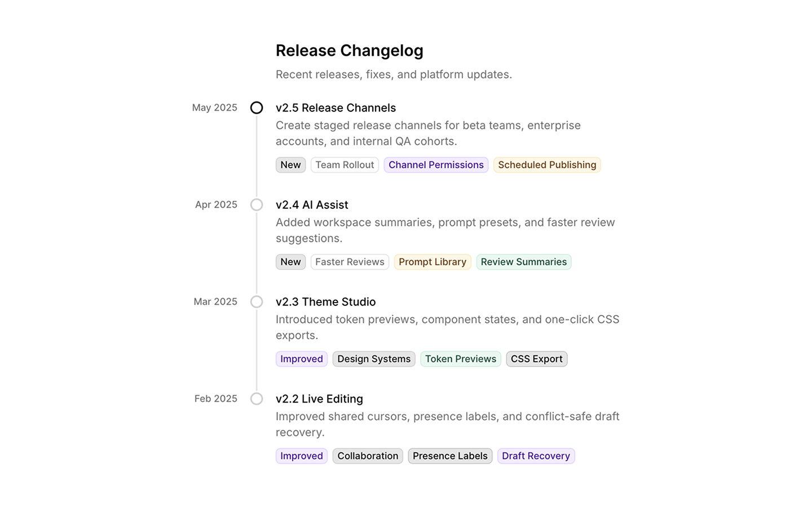Click the Collaboration tag
812x508 pixels.
pos(368,456)
